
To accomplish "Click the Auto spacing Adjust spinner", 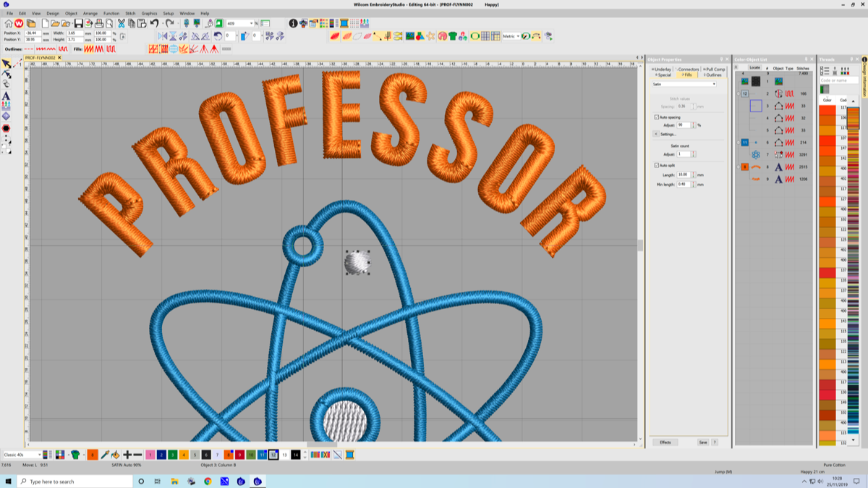I will [694, 125].
